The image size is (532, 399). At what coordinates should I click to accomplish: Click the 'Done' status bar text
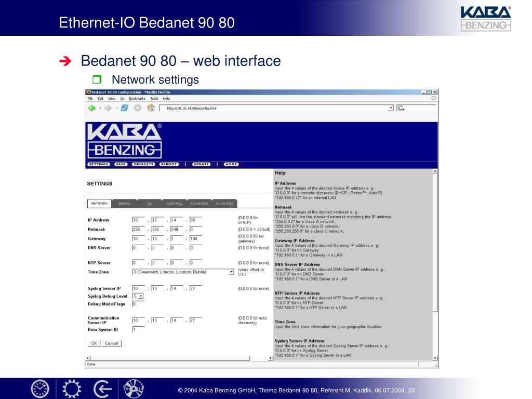pyautogui.click(x=91, y=364)
